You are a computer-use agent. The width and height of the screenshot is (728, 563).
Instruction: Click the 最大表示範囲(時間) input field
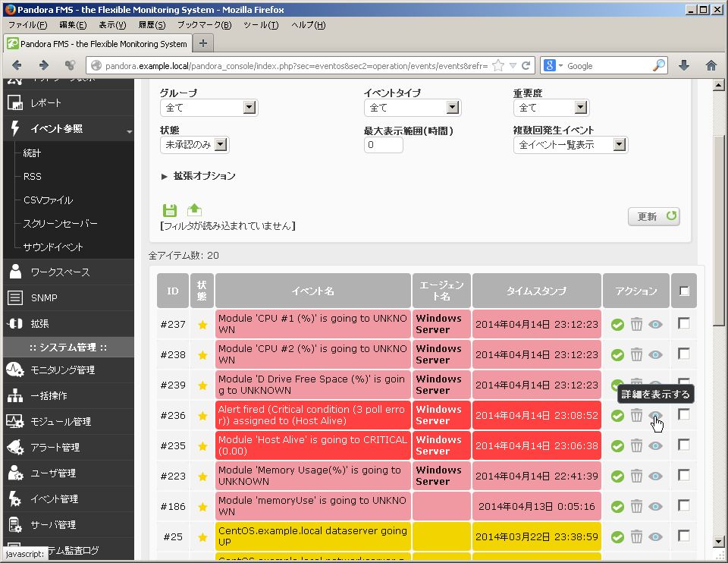pos(384,145)
